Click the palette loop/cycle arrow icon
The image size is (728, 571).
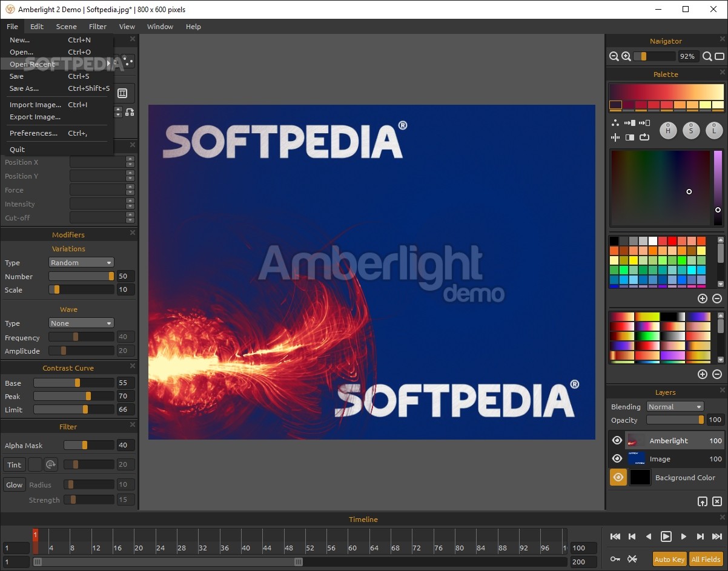[644, 137]
